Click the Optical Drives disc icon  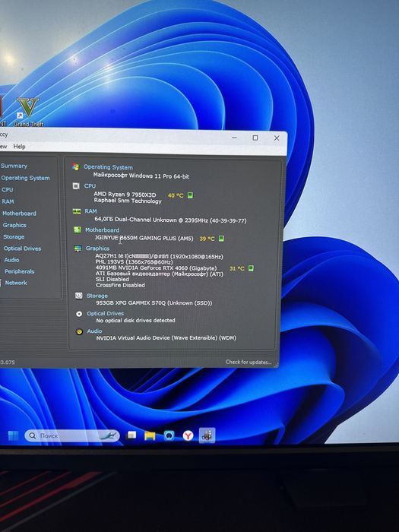pos(79,314)
